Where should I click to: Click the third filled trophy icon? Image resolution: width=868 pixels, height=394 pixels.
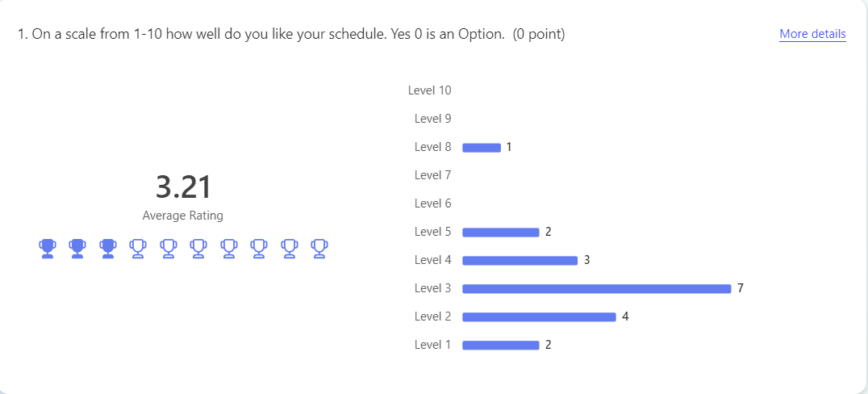[108, 248]
